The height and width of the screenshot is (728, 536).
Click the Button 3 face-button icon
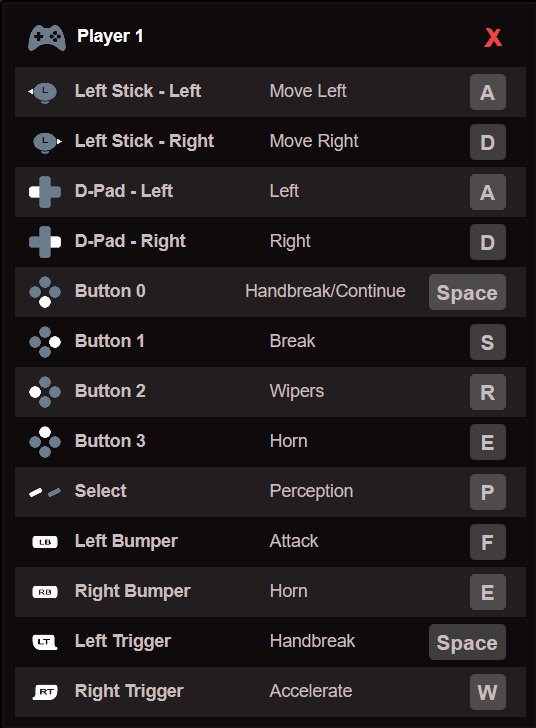click(45, 442)
